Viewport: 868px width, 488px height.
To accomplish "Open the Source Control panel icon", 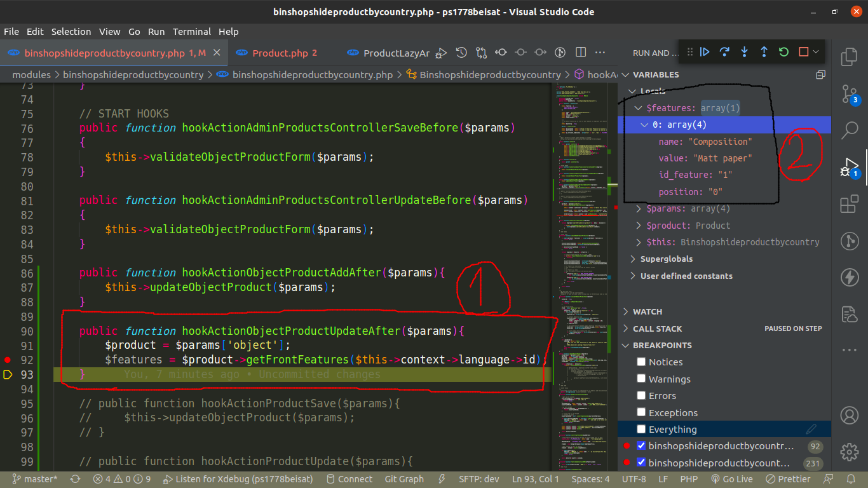I will click(x=849, y=93).
